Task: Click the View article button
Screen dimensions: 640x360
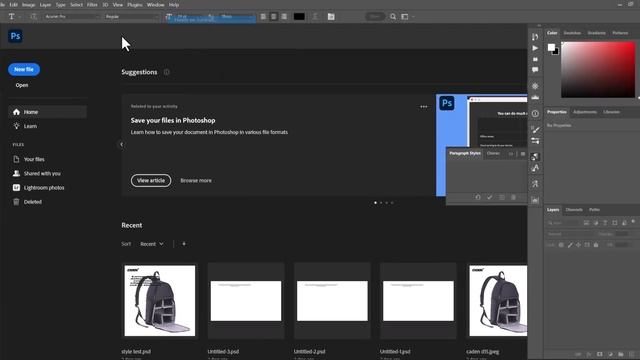Action: click(x=151, y=180)
